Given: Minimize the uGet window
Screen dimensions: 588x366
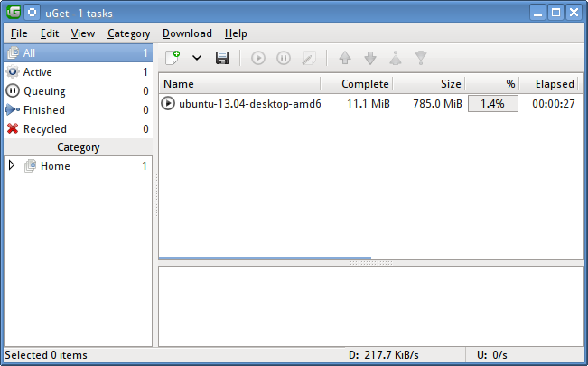Looking at the screenshot, I should coord(537,13).
